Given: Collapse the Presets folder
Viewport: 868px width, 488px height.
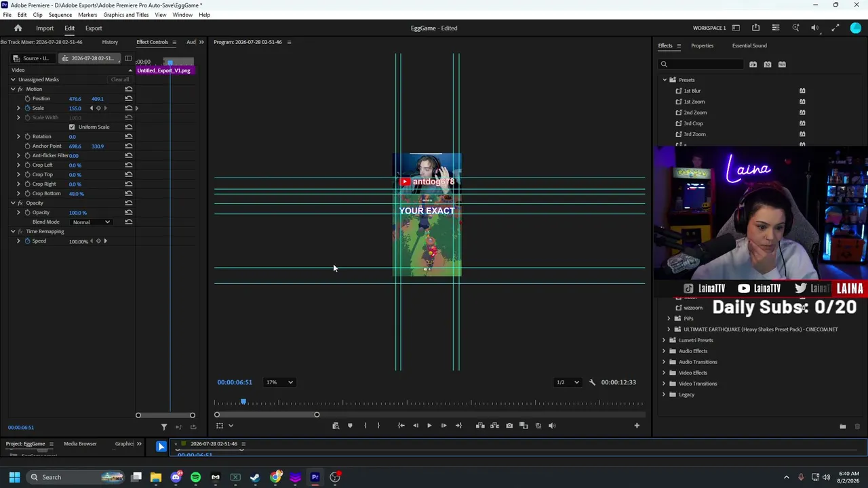Looking at the screenshot, I should [665, 80].
